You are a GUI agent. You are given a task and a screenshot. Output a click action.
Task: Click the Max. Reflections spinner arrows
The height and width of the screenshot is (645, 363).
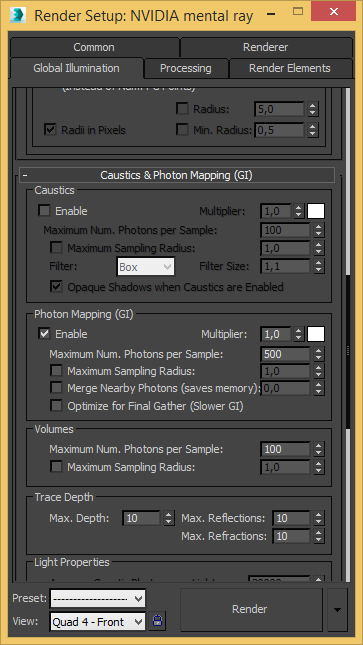[319, 518]
